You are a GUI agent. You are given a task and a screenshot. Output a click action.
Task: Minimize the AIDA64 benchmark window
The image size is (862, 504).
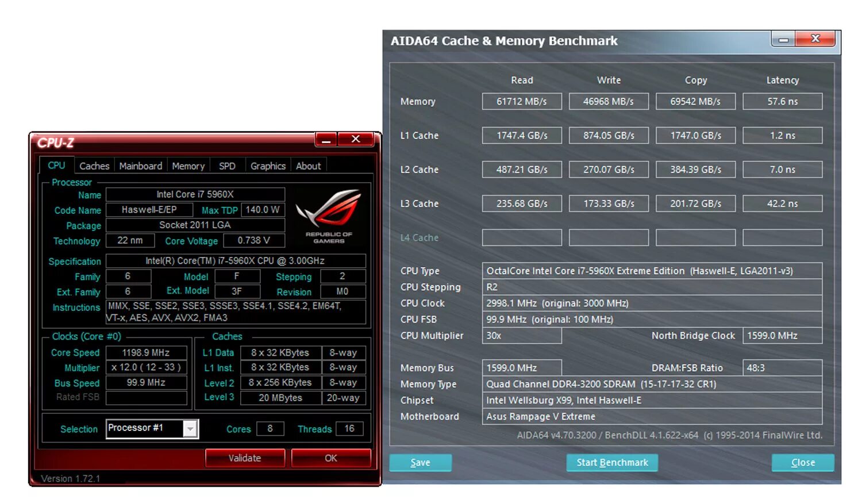(783, 39)
